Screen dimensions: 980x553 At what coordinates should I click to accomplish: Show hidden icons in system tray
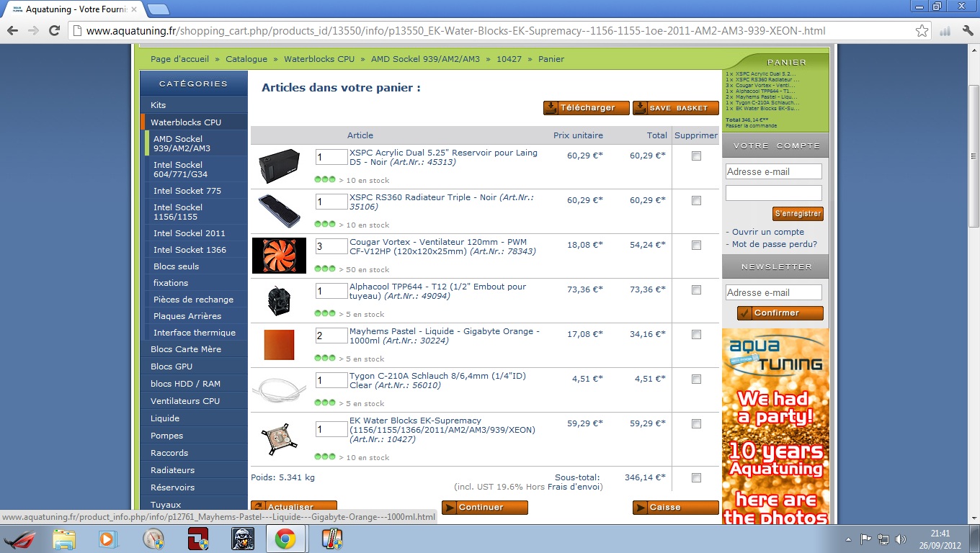pyautogui.click(x=849, y=539)
